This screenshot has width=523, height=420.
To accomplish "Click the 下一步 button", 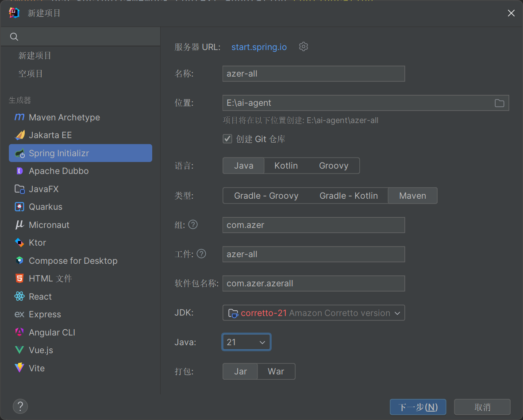I will 418,407.
